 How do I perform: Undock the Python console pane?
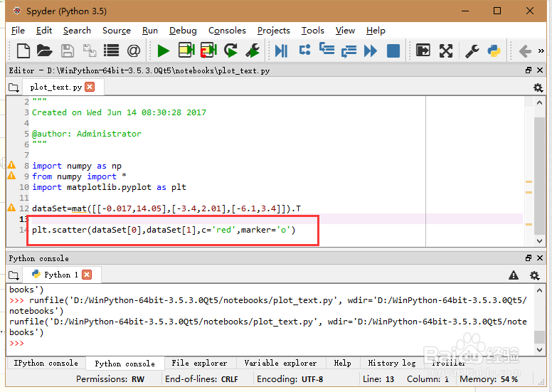tap(528, 258)
